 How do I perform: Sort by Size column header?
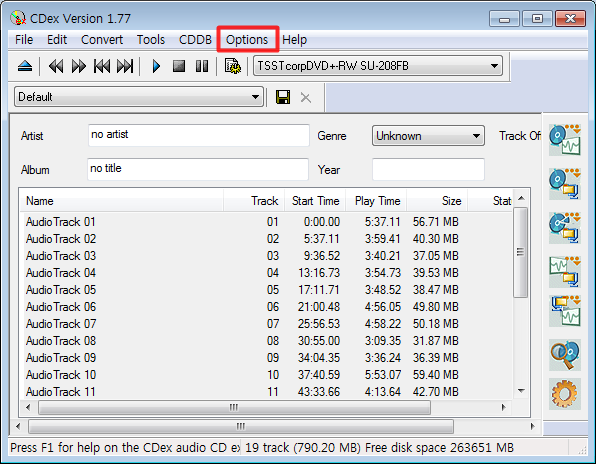(x=437, y=201)
